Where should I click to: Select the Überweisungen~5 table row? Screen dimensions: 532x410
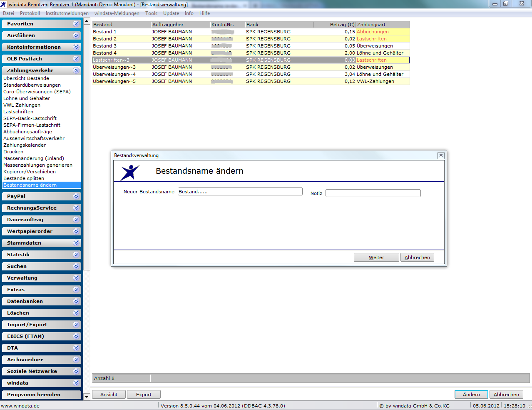click(x=251, y=81)
